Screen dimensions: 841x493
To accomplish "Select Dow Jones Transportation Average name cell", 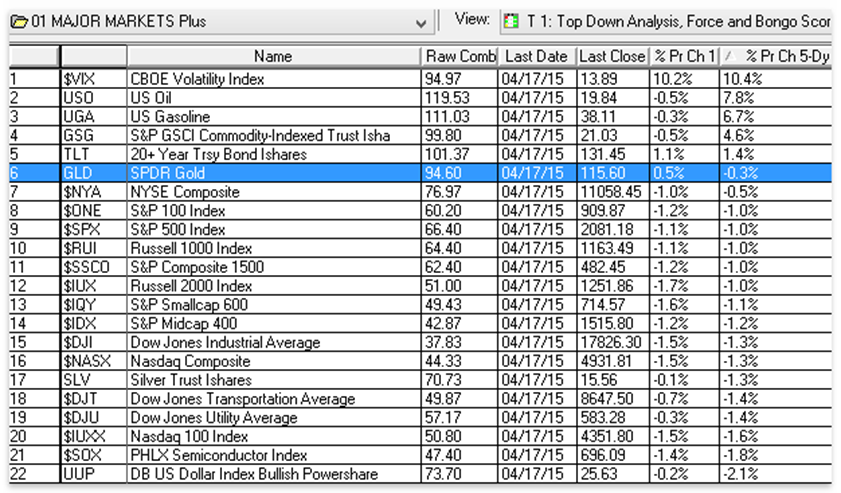I will (274, 399).
